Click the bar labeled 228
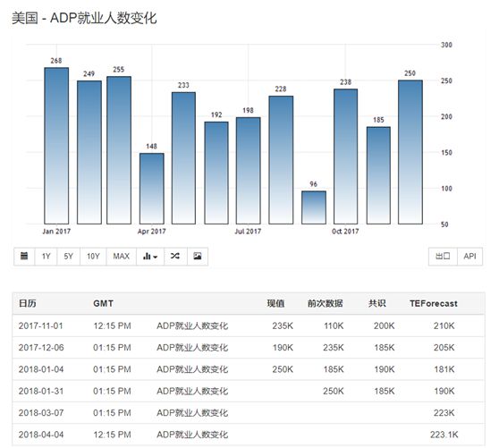499x448 pixels. click(281, 160)
